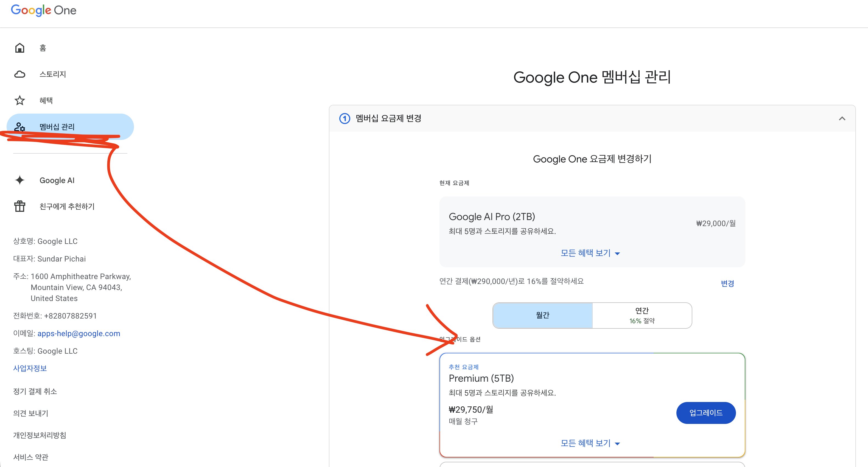The image size is (868, 467).
Task: Click the home icon in sidebar
Action: coord(19,48)
